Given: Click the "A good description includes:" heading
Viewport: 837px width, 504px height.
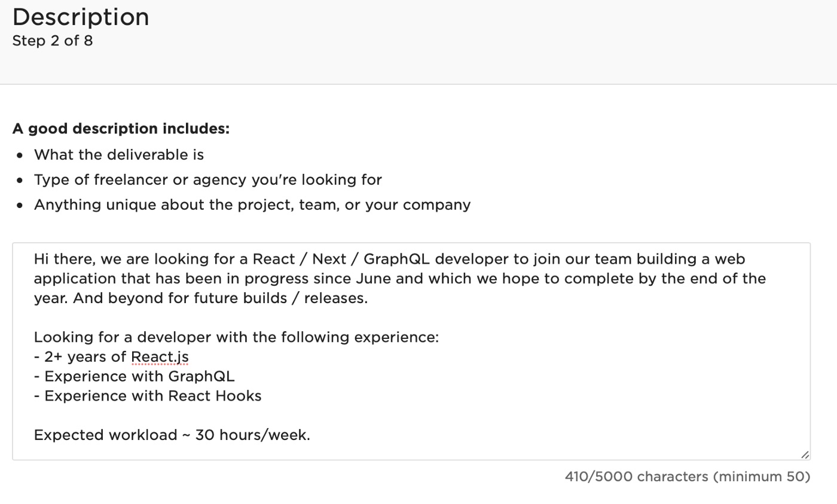Looking at the screenshot, I should [121, 129].
